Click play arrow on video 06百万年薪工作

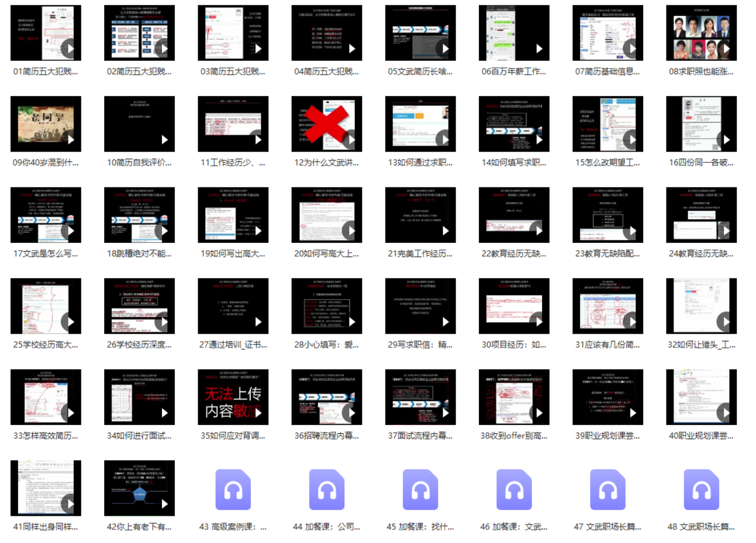point(539,49)
